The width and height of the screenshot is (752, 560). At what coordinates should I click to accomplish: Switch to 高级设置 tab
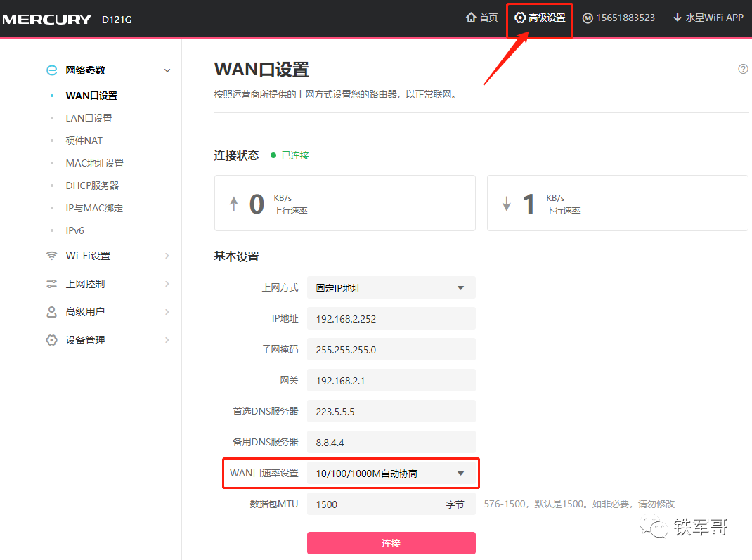pyautogui.click(x=540, y=18)
